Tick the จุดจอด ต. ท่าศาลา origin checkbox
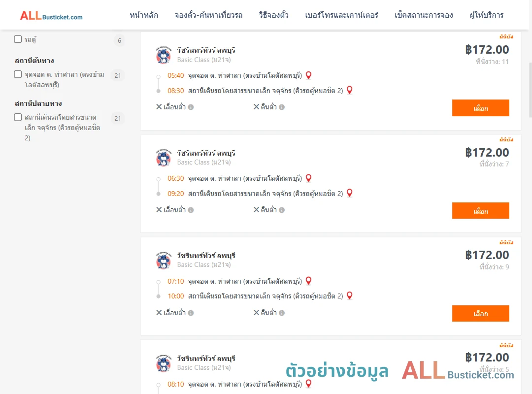This screenshot has width=532, height=394. [x=18, y=74]
